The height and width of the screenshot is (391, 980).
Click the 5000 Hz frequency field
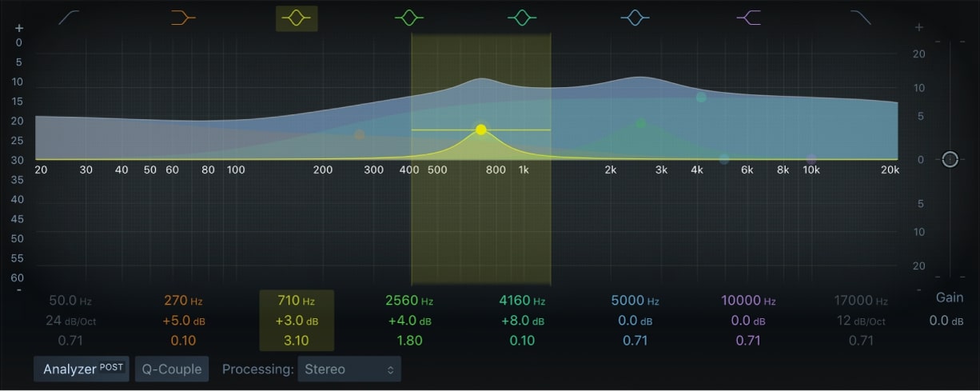(x=635, y=301)
